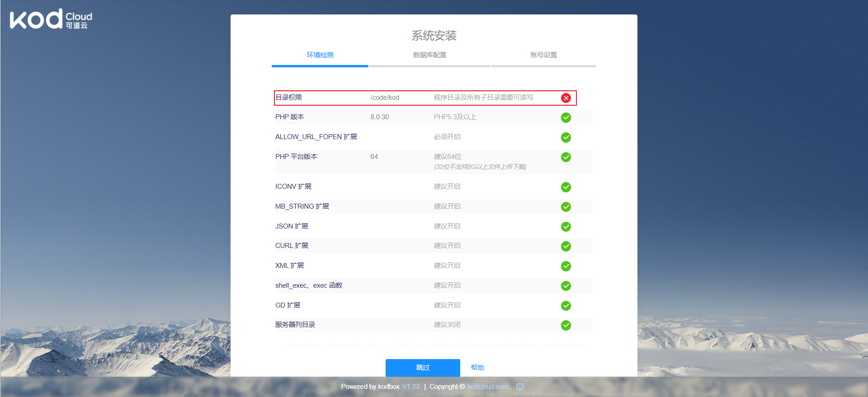The width and height of the screenshot is (868, 397).
Task: Click the green check for ALLOW_URL_FOPEN 扩展
Action: pyautogui.click(x=566, y=137)
